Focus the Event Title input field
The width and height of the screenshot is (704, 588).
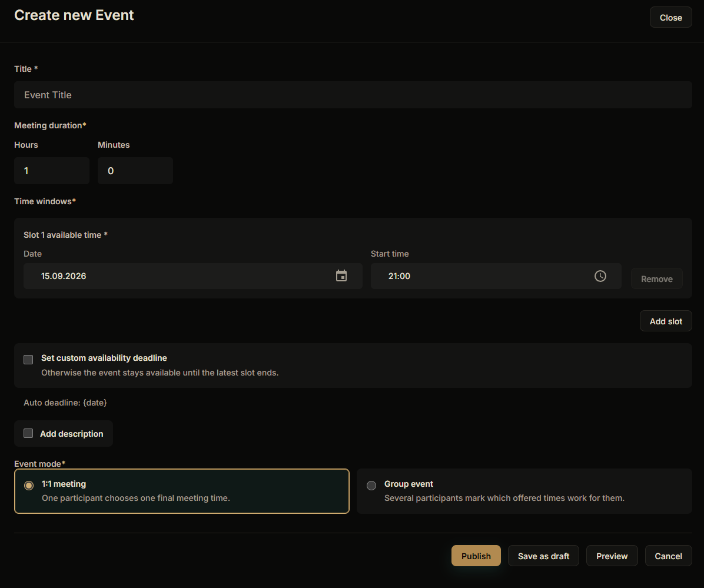coord(353,95)
